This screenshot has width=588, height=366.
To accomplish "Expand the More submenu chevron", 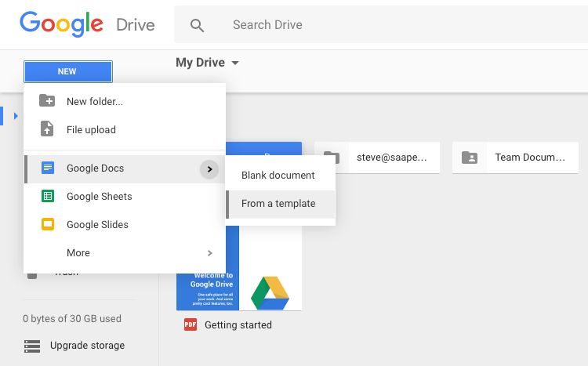I will [x=209, y=253].
